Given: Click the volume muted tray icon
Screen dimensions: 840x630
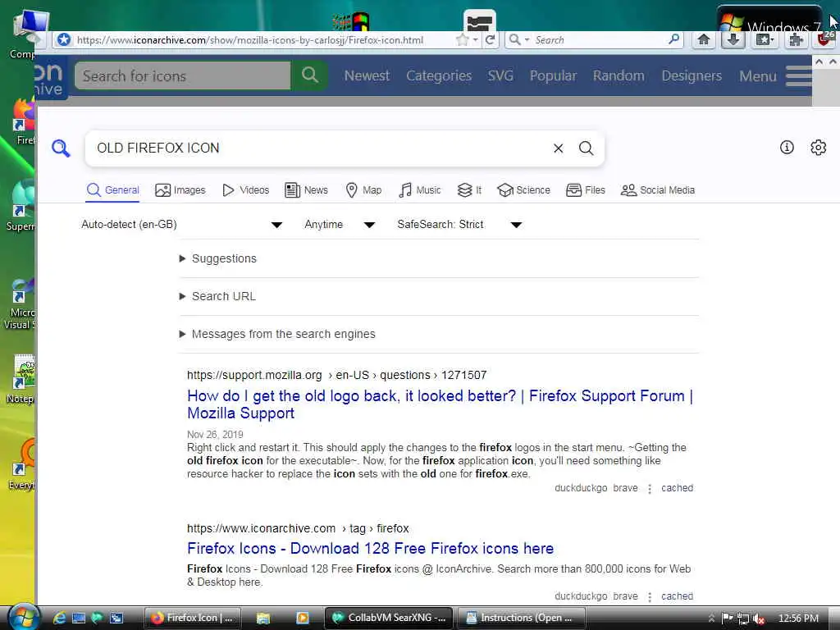Looking at the screenshot, I should point(759,619).
